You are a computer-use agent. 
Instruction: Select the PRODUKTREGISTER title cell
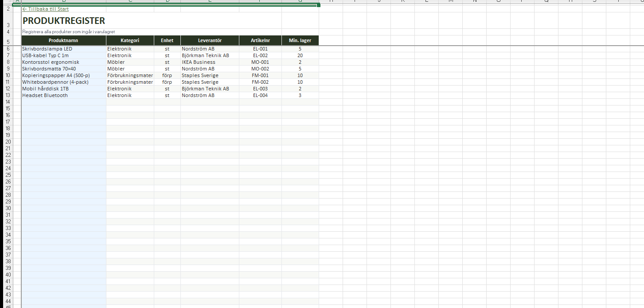pos(63,20)
